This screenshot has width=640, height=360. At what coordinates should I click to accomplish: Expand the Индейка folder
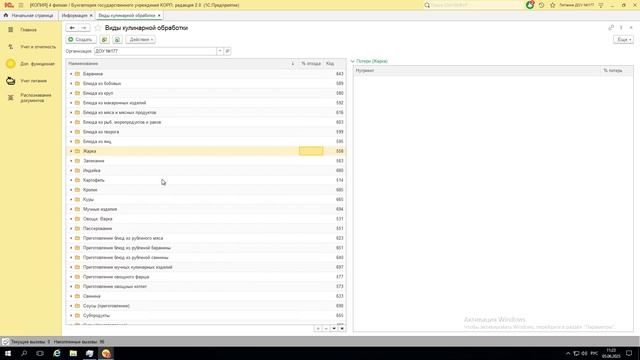click(x=71, y=171)
